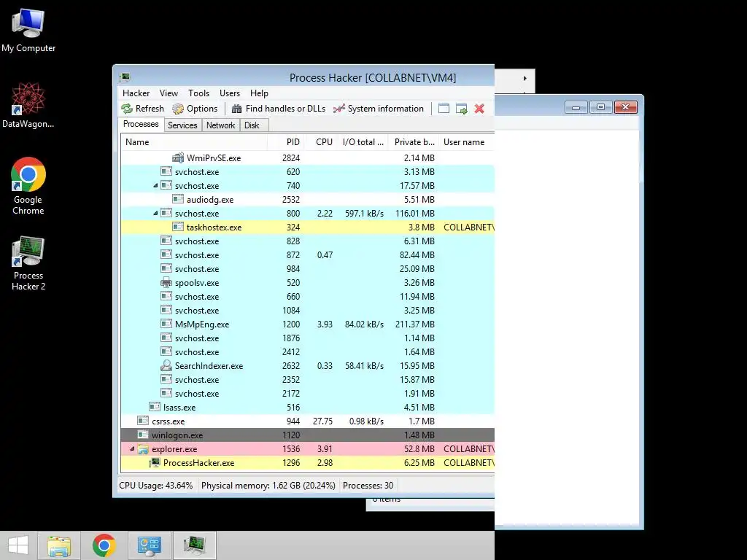Click Physical memory status entry
Image resolution: width=747 pixels, height=560 pixels.
pos(268,486)
